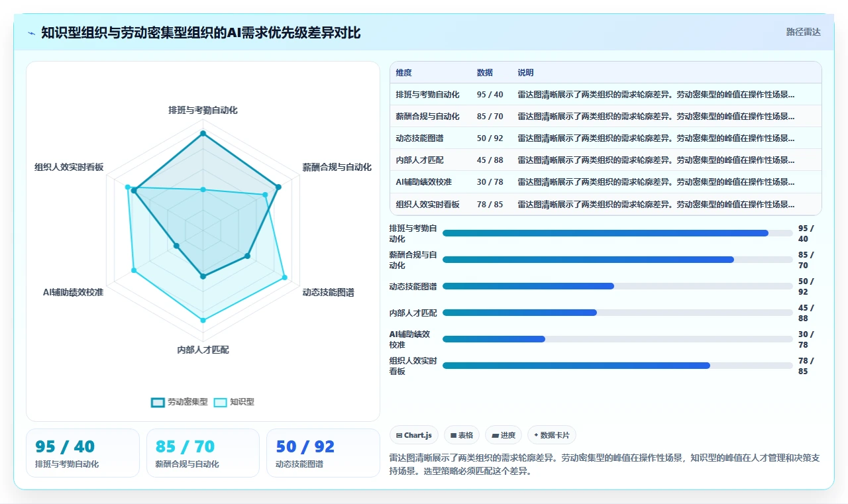Select the 动态技能图谱 table row name
This screenshot has width=848, height=504.
coord(419,138)
